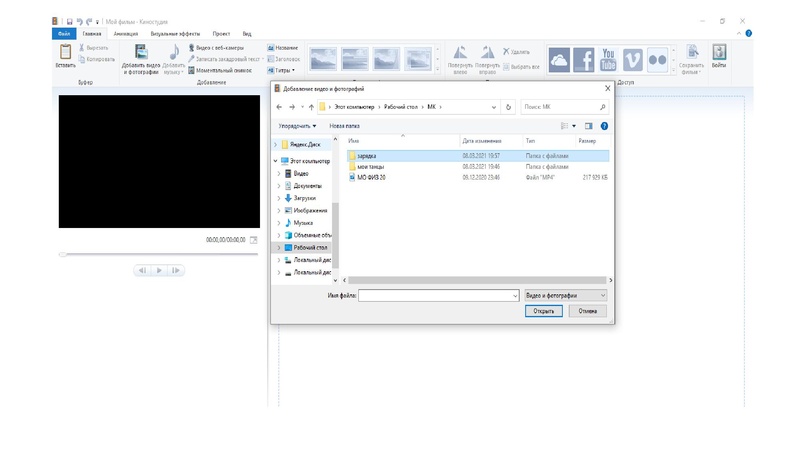Viewport: 800px width, 450px height.
Task: Click the Up folder arrow in dialog
Action: point(312,107)
